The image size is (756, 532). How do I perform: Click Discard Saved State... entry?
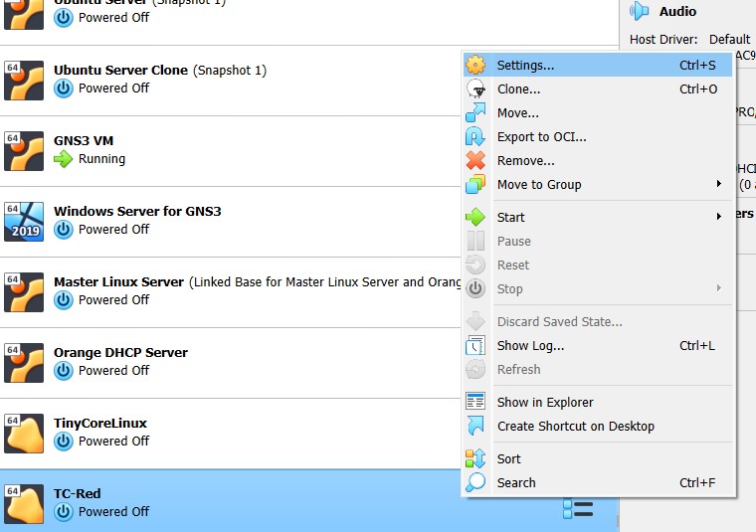(x=598, y=322)
